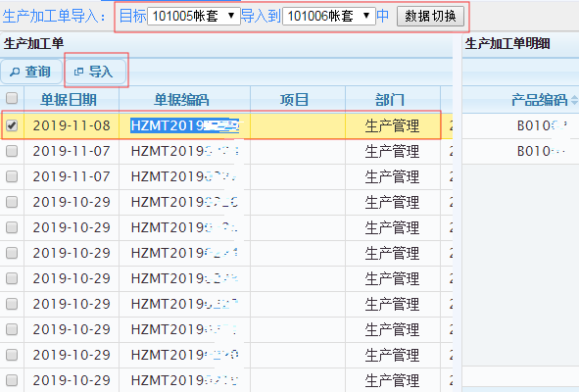The height and width of the screenshot is (392, 579).
Task: Click the second B010 product code row
Action: pyautogui.click(x=541, y=151)
